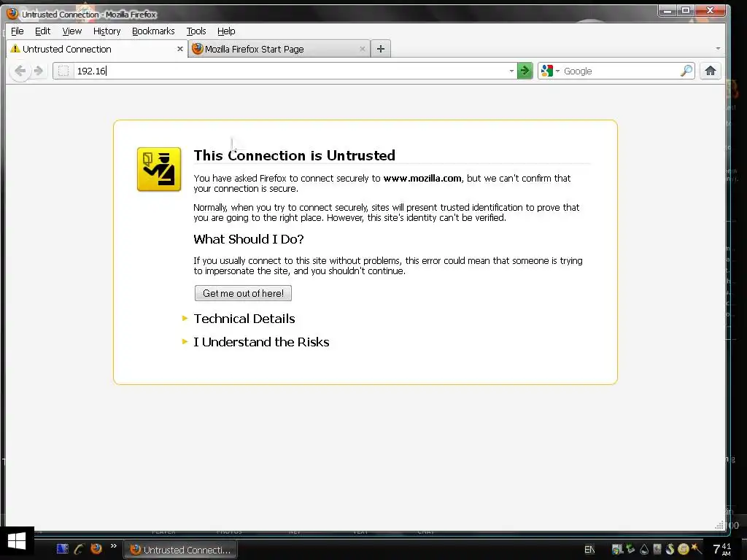Open the File menu
747x560 pixels.
(18, 31)
